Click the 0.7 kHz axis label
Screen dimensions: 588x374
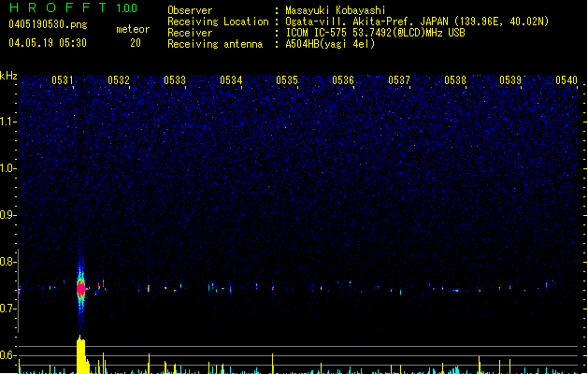pyautogui.click(x=8, y=309)
